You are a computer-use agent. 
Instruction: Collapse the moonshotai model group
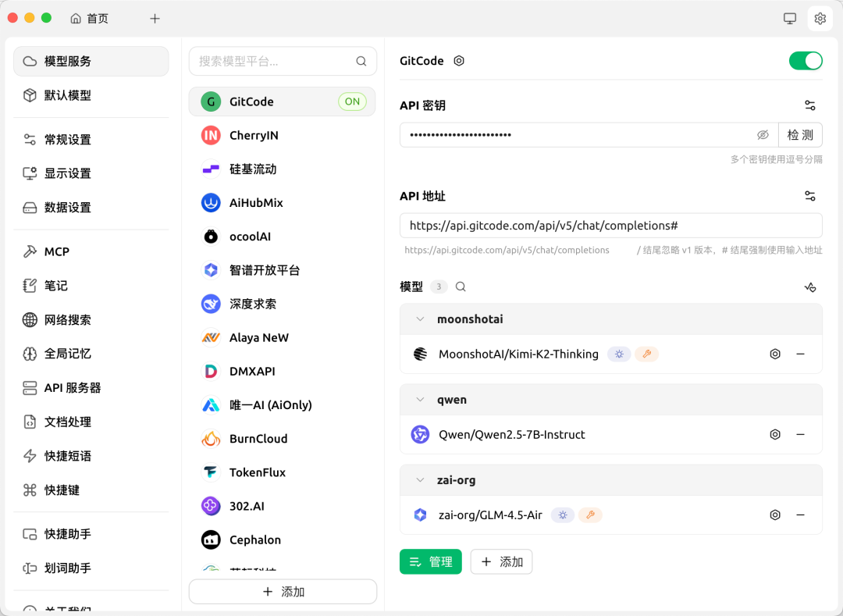tap(420, 319)
